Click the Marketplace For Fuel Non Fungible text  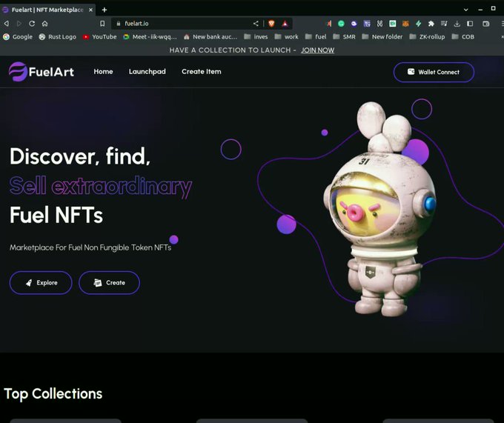point(90,247)
